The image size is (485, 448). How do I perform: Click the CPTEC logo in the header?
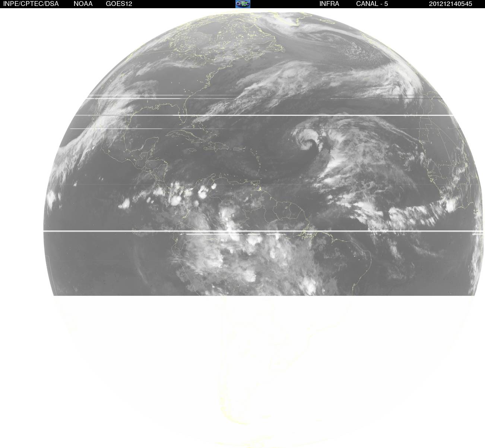[243, 4]
